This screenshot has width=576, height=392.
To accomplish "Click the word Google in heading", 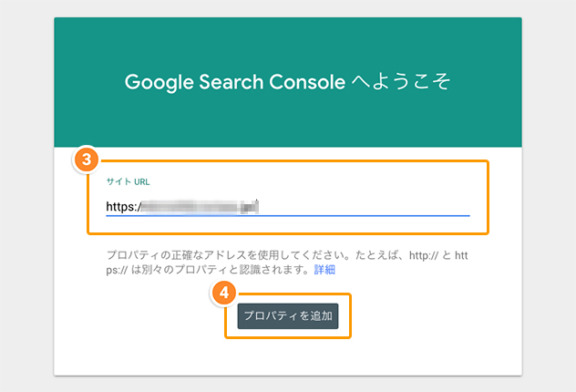I will (159, 82).
